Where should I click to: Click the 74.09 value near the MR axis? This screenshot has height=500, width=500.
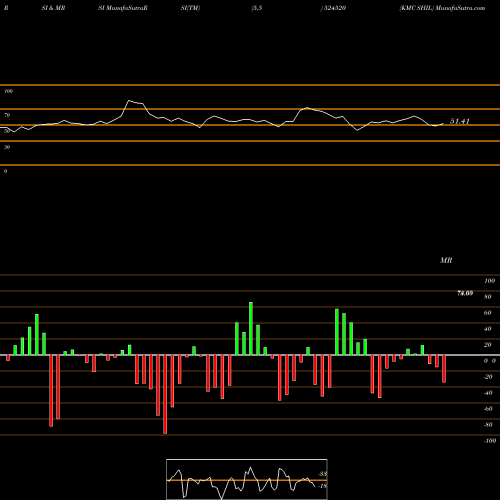(x=465, y=293)
